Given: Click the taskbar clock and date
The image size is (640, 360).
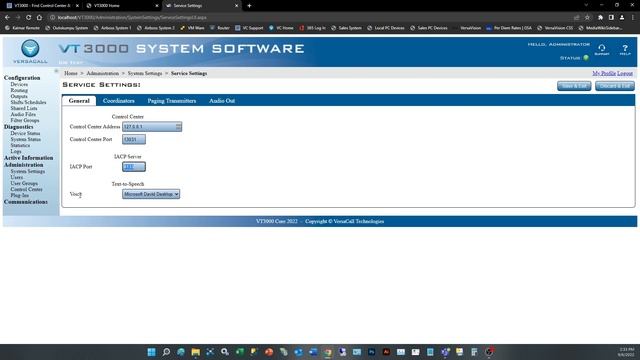Looking at the screenshot, I should pyautogui.click(x=627, y=352).
